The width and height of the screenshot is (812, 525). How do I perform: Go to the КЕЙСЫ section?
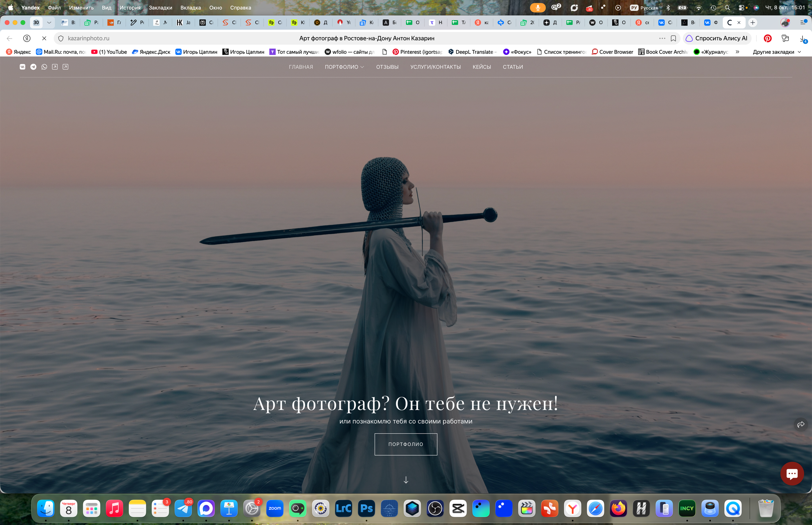pyautogui.click(x=482, y=67)
